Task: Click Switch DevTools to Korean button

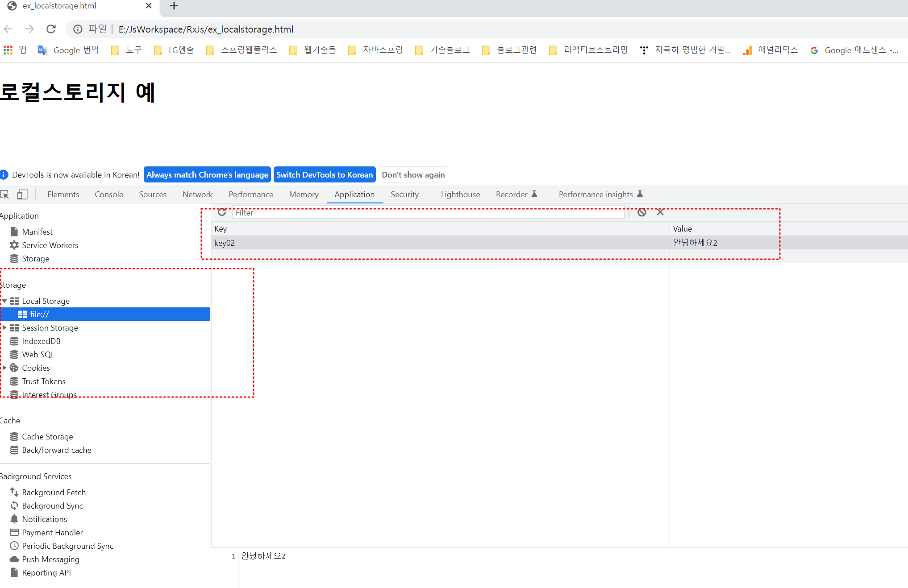Action: 324,175
